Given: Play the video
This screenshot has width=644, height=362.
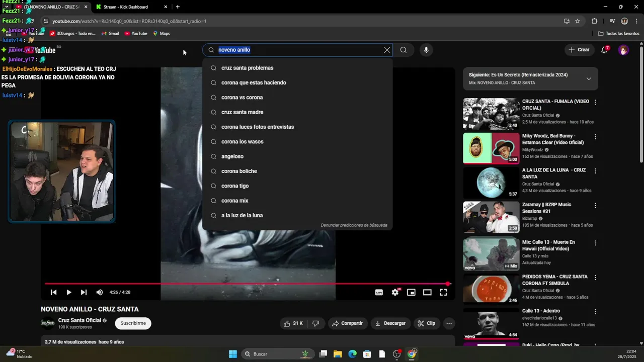Looking at the screenshot, I should pyautogui.click(x=69, y=292).
